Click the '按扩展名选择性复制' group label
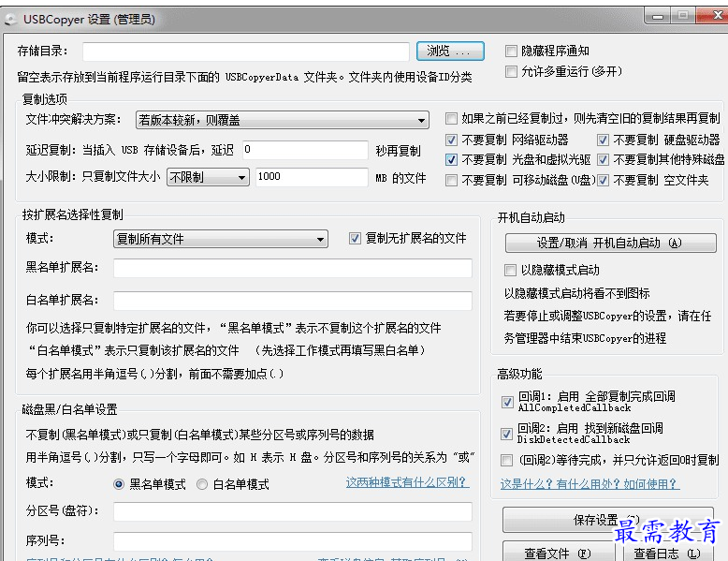This screenshot has width=728, height=561. tap(73, 214)
